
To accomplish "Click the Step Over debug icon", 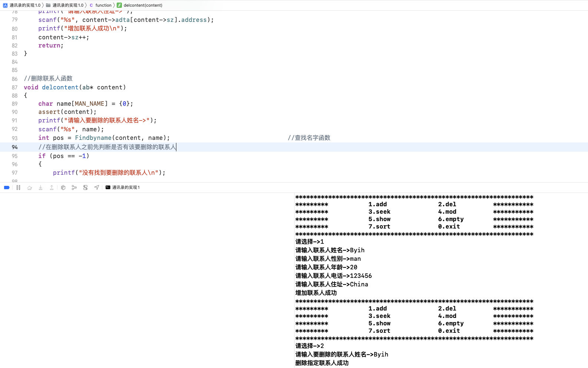I will (30, 188).
